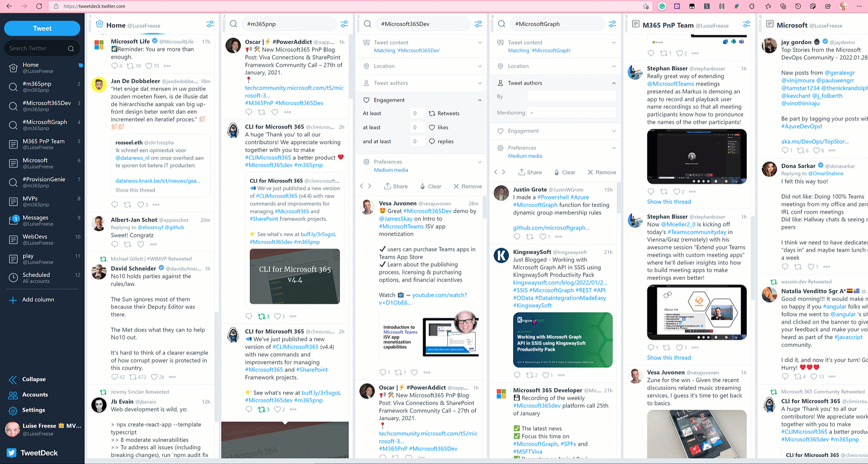Image resolution: width=868 pixels, height=464 pixels.
Task: Click the Mentioning input field
Action: (x=571, y=113)
